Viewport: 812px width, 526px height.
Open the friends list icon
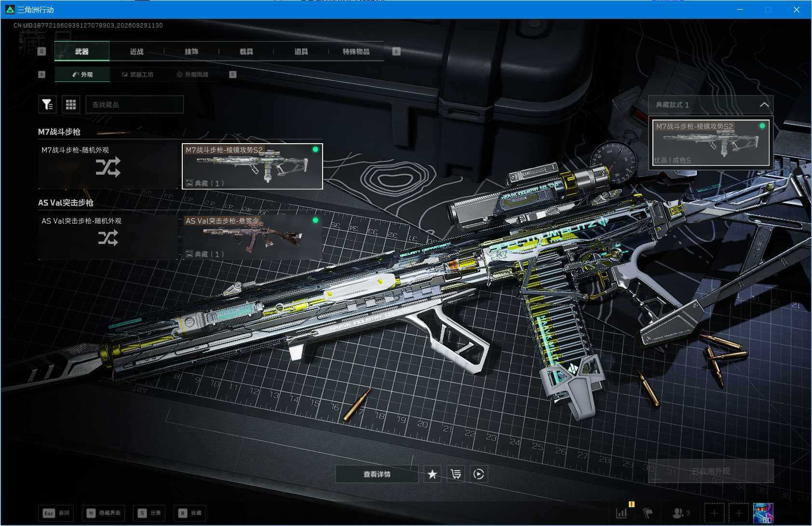680,513
